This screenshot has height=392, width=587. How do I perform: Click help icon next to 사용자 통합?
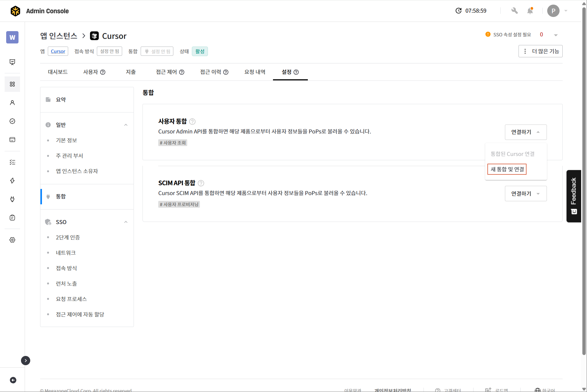(x=192, y=121)
